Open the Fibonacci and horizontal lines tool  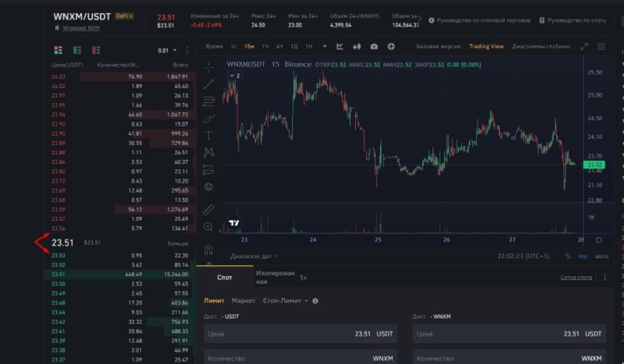[208, 101]
